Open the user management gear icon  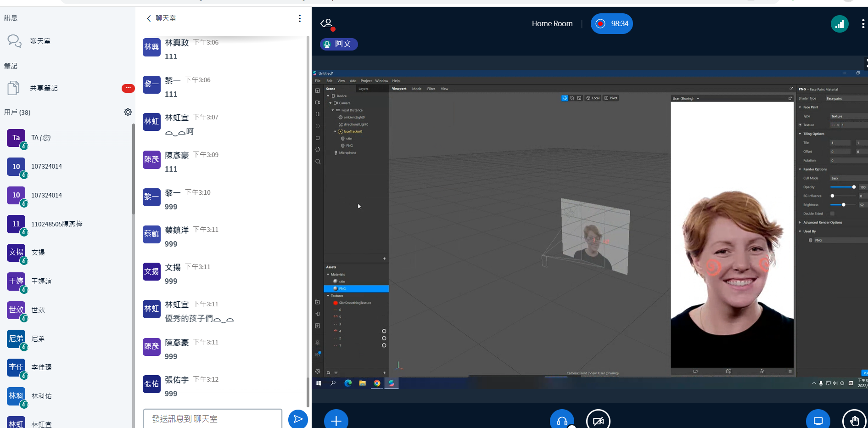(x=128, y=112)
